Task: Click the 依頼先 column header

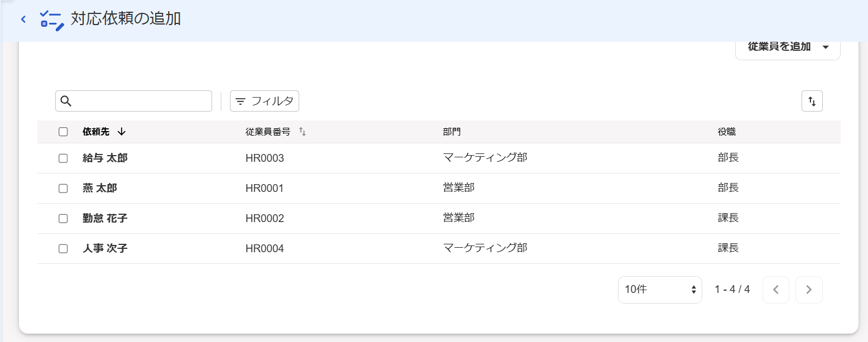Action: click(x=96, y=132)
